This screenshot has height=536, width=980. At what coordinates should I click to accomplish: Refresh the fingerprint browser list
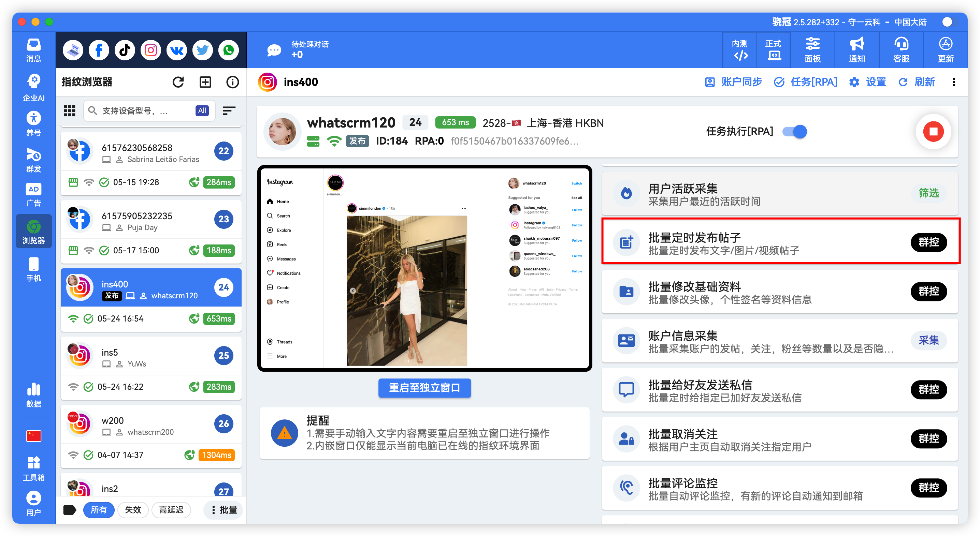point(178,82)
